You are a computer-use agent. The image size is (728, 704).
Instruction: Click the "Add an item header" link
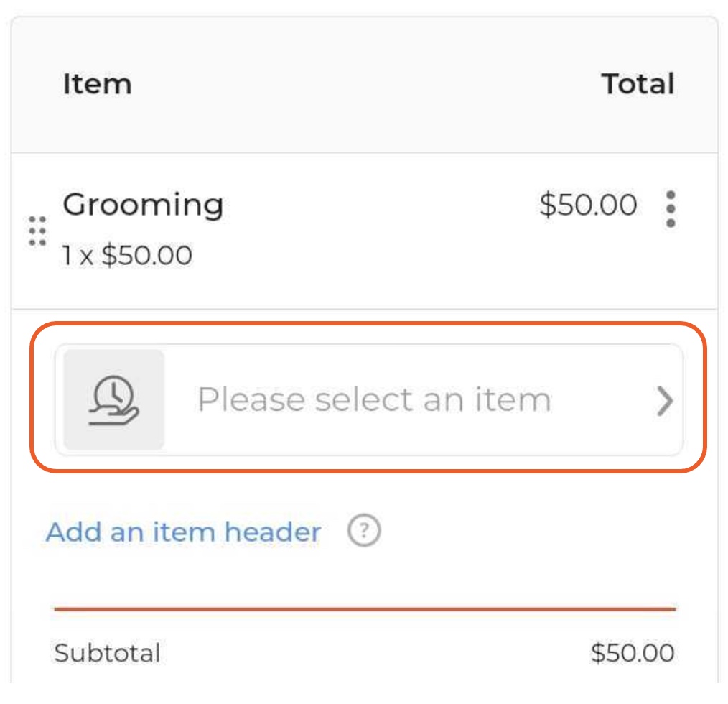click(183, 532)
